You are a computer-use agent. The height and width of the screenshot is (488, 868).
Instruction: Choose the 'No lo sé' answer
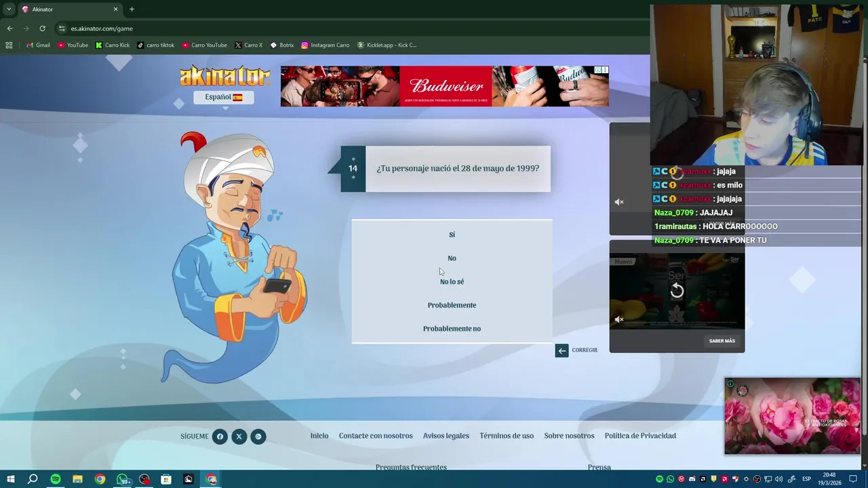[452, 282]
